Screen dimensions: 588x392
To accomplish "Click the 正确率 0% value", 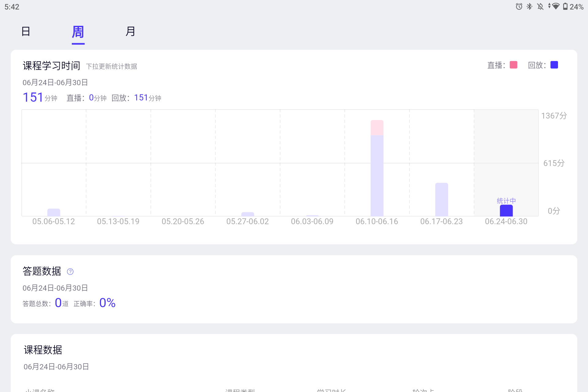I will click(x=107, y=303).
